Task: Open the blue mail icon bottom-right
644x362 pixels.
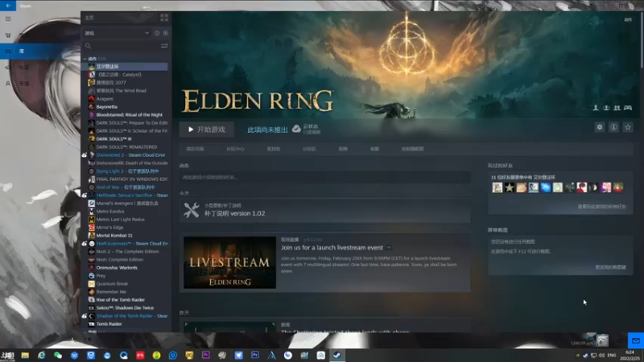Action: 636,340
